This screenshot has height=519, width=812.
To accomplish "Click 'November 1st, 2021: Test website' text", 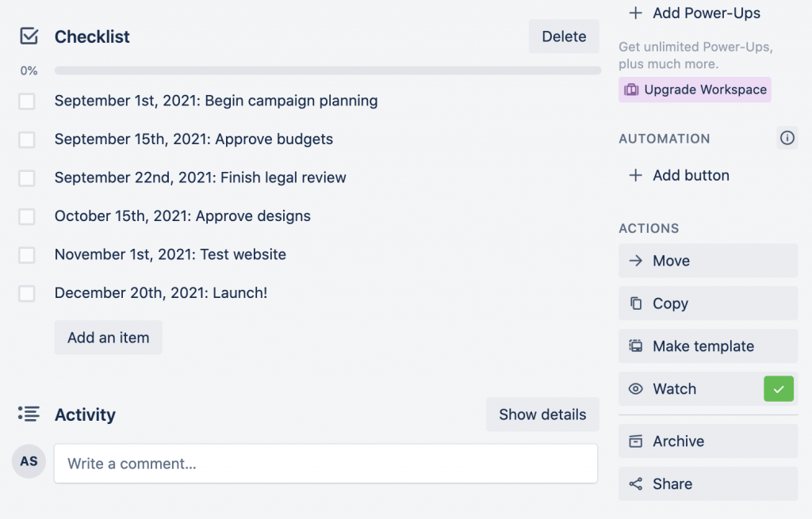I will [170, 254].
